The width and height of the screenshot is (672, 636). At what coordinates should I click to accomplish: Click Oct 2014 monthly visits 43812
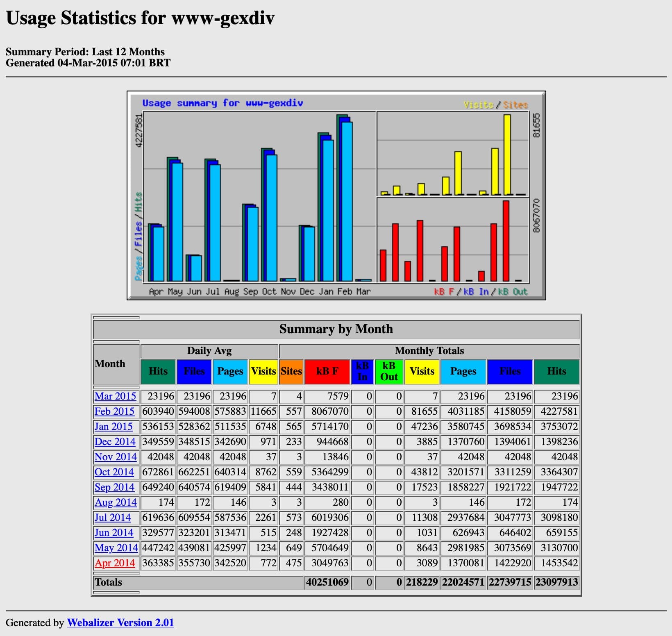point(425,472)
